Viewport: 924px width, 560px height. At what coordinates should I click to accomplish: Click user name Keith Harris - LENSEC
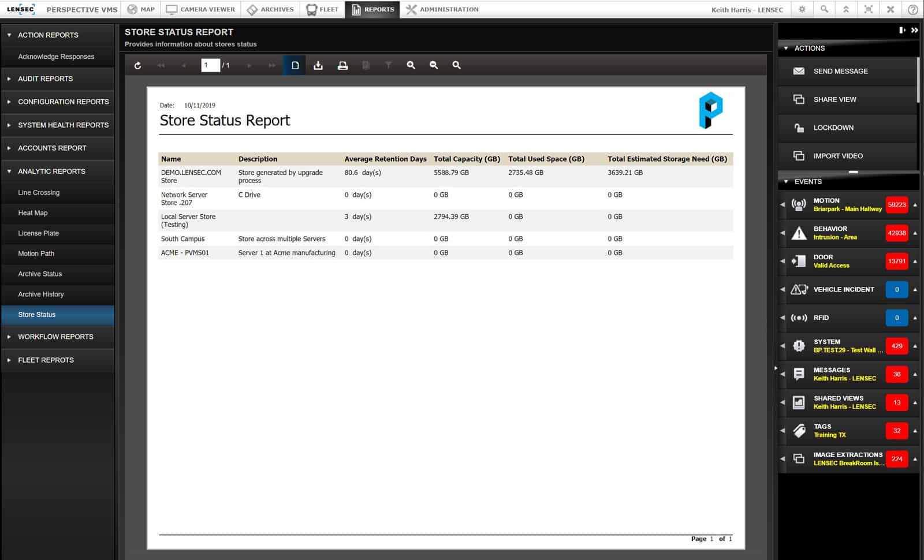coord(747,10)
